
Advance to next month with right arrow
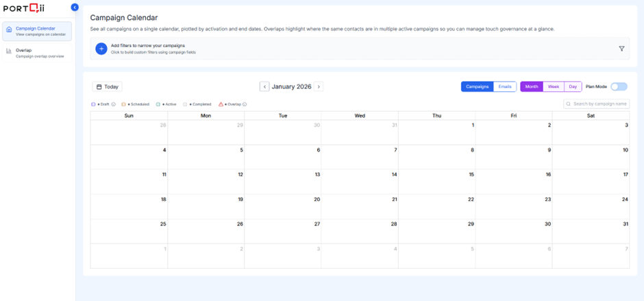(319, 87)
